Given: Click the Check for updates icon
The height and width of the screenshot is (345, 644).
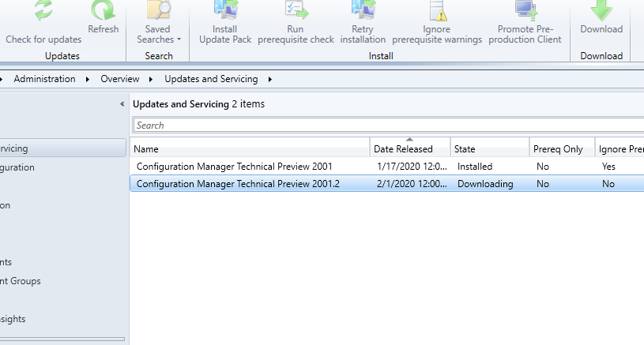Looking at the screenshot, I should pos(43,10).
